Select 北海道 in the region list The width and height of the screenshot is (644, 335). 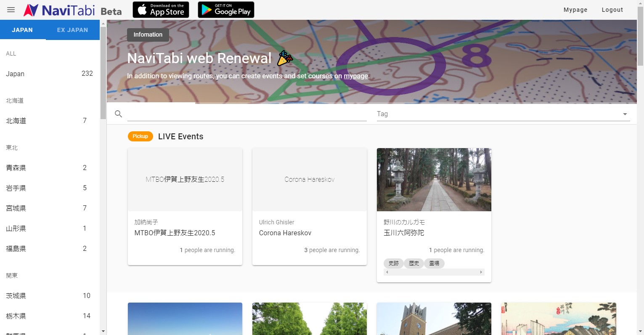[x=50, y=121]
